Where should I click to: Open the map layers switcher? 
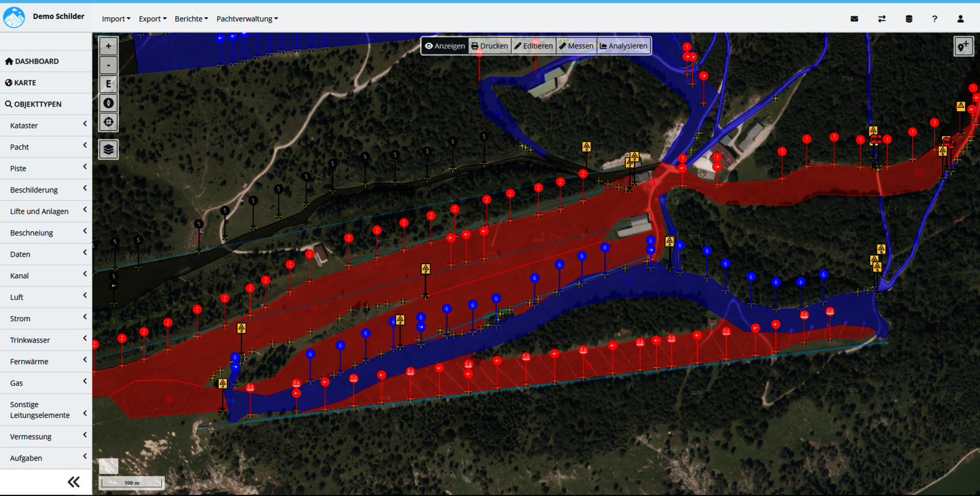pos(108,149)
